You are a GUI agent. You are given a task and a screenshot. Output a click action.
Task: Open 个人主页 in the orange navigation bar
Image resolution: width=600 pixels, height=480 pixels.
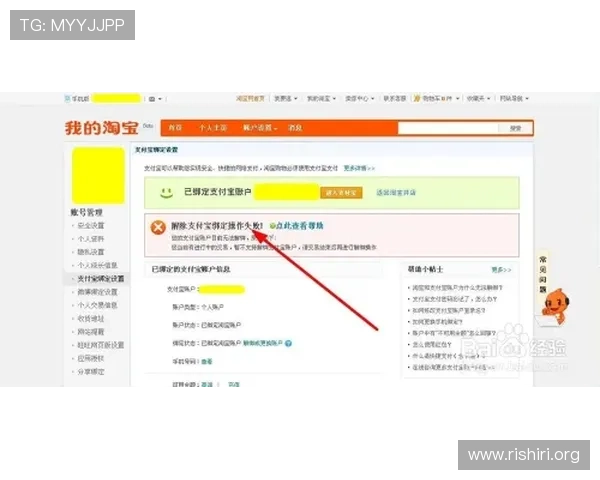point(213,128)
